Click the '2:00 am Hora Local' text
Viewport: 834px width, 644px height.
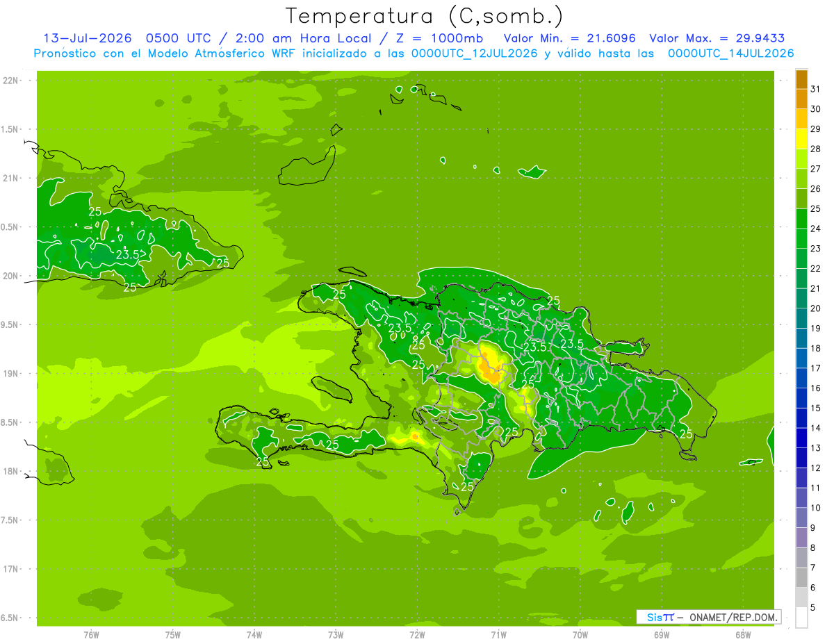click(303, 38)
